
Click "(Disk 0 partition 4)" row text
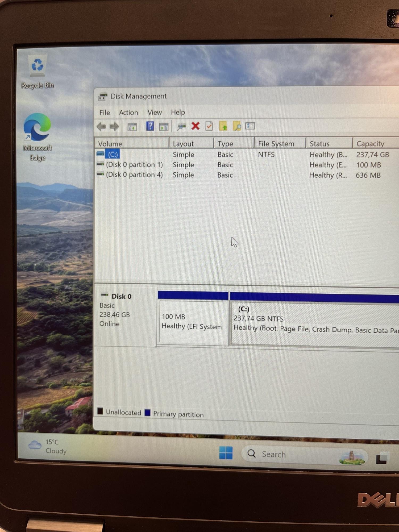134,175
